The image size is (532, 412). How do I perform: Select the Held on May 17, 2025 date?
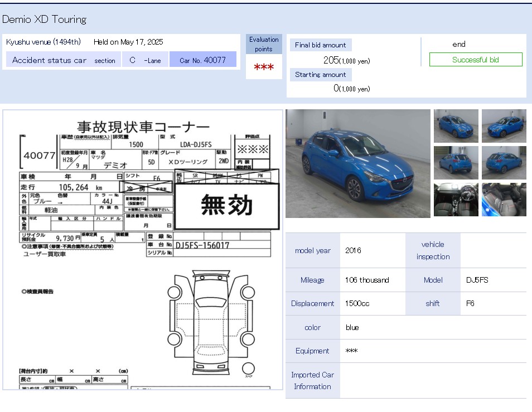pos(128,42)
